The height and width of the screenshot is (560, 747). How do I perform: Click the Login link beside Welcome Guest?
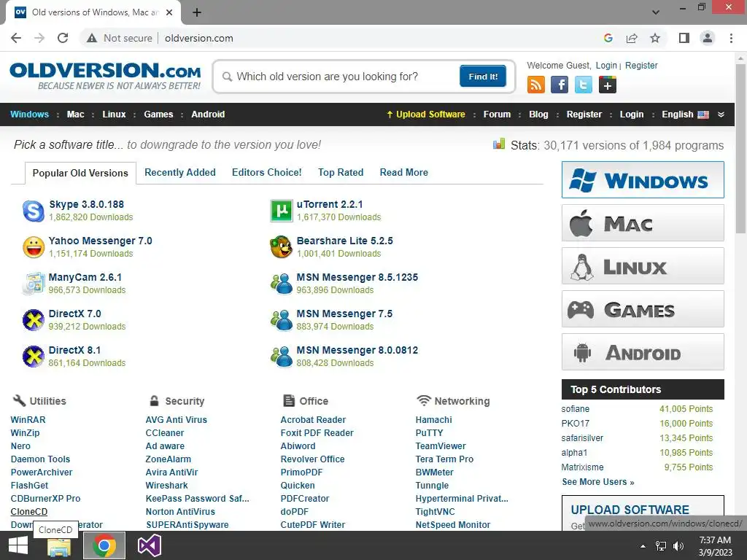tap(606, 65)
